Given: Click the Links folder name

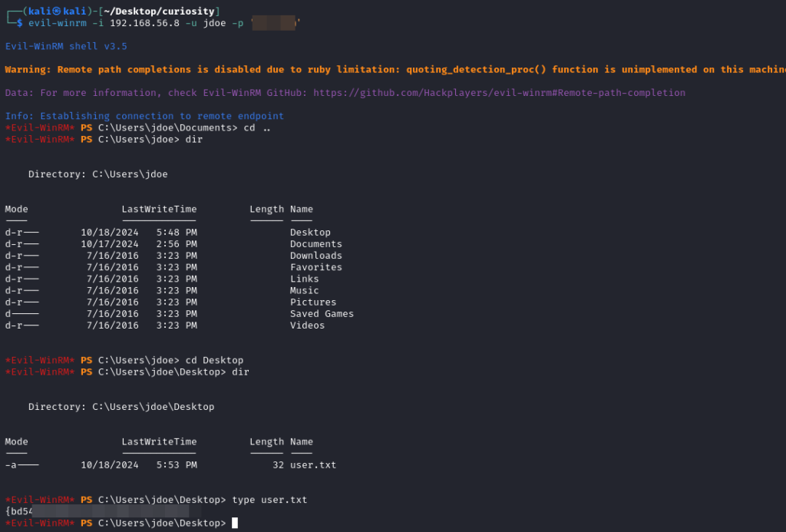Looking at the screenshot, I should coord(304,279).
